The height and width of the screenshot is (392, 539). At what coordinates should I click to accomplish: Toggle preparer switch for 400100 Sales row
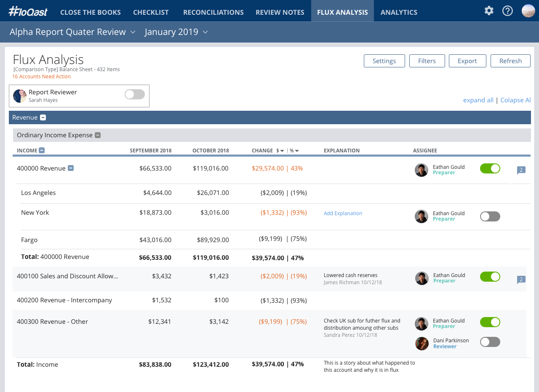[x=490, y=277]
